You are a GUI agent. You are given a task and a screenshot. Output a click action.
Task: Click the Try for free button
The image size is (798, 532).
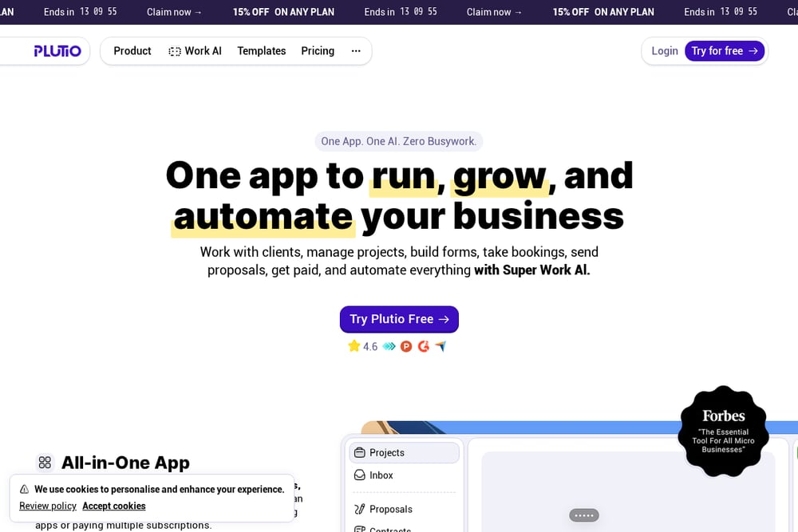pos(725,51)
